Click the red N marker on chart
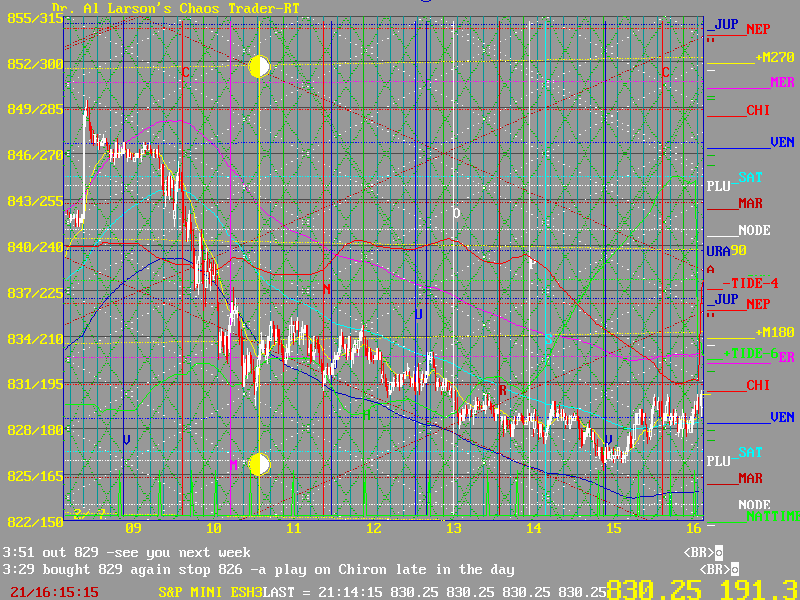800x600 pixels. point(326,289)
